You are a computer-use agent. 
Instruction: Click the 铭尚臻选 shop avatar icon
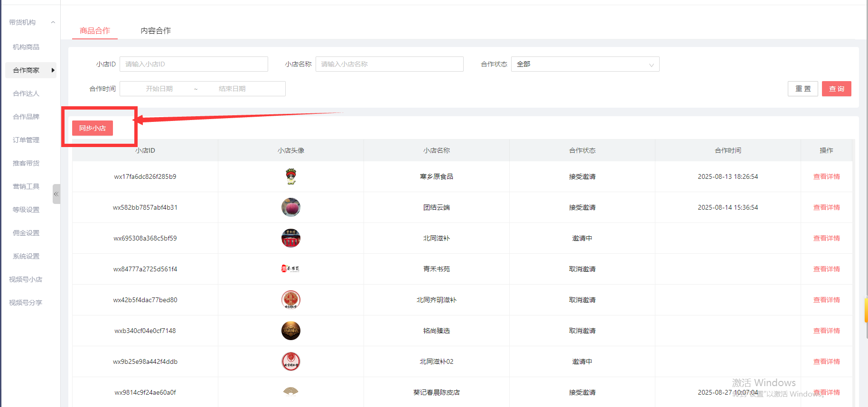tap(291, 331)
